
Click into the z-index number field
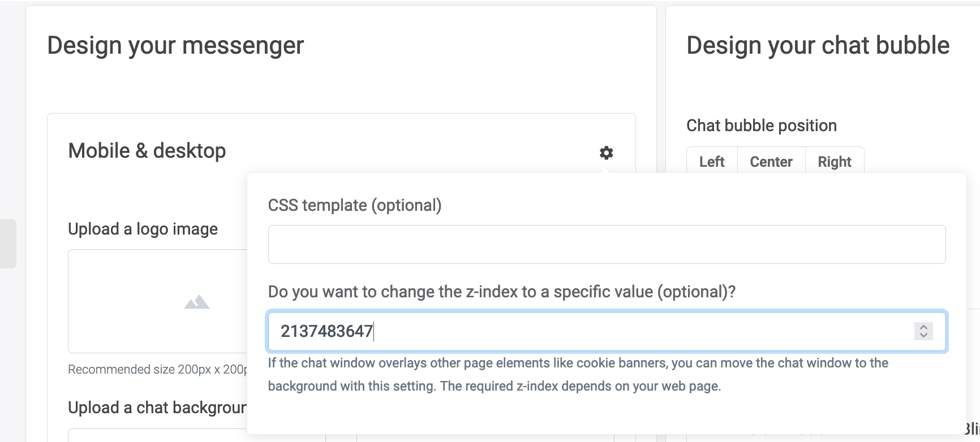click(x=588, y=331)
